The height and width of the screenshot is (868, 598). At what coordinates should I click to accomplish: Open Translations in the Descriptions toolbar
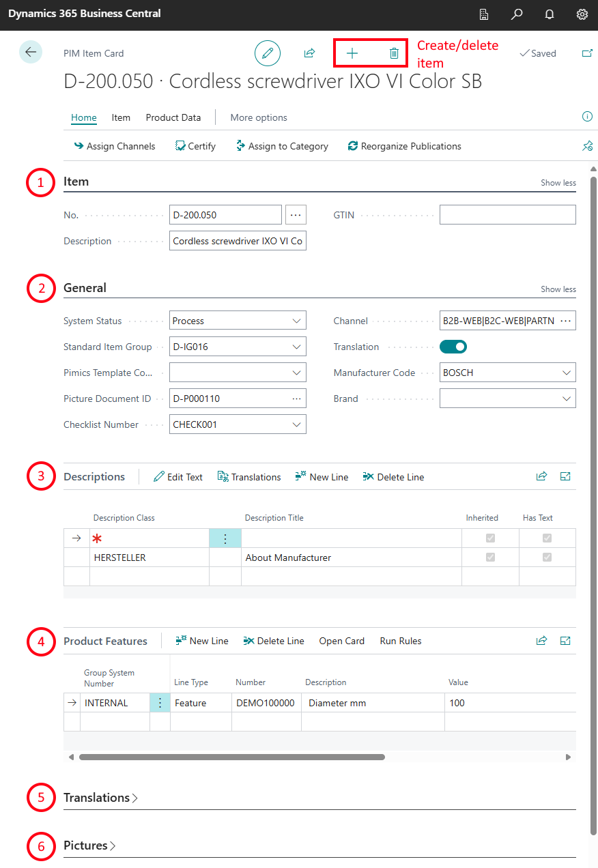pos(249,477)
